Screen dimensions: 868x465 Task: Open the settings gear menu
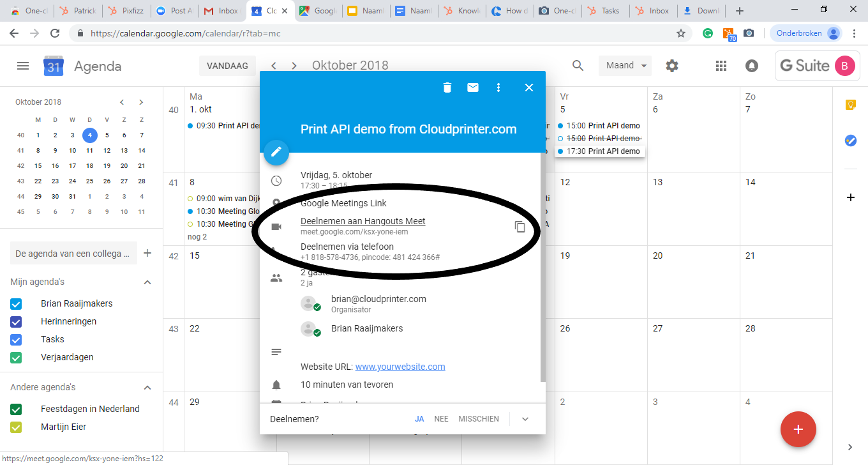(x=671, y=66)
